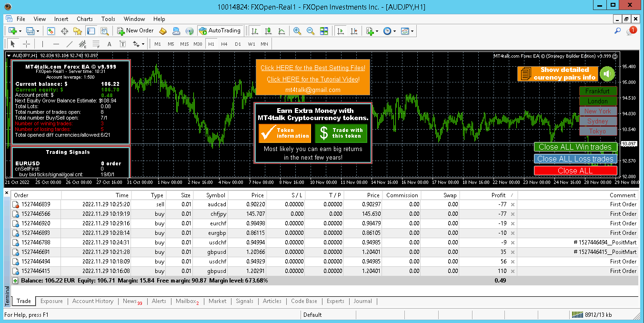Switch timeframe to D1
Image resolution: width=644 pixels, height=323 pixels.
pos(238,44)
